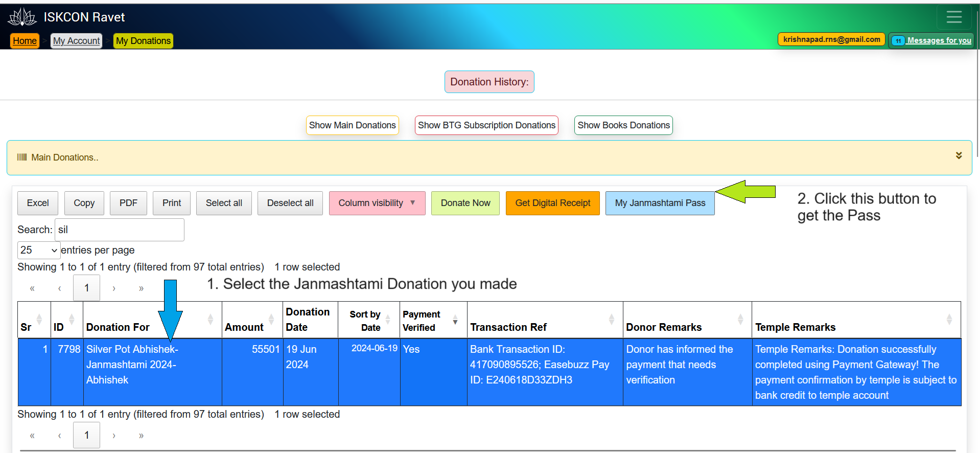Go to last page, top pagination
The height and width of the screenshot is (453, 980).
[141, 288]
